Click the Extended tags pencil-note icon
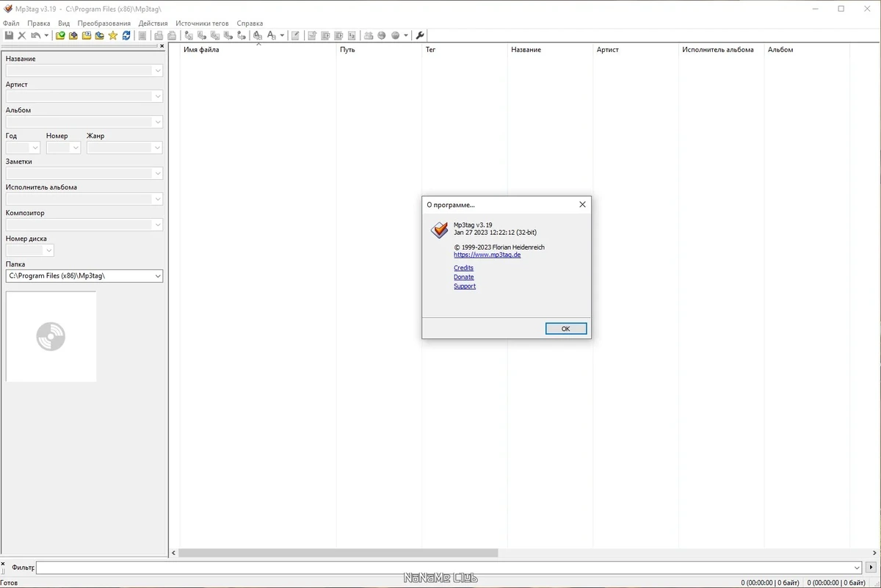Viewport: 881px width, 588px height. pos(295,35)
